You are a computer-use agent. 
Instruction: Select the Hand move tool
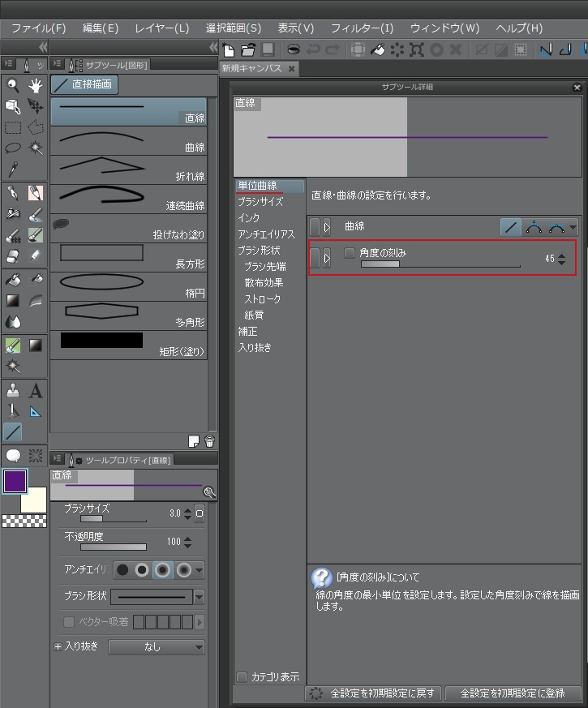pos(35,85)
